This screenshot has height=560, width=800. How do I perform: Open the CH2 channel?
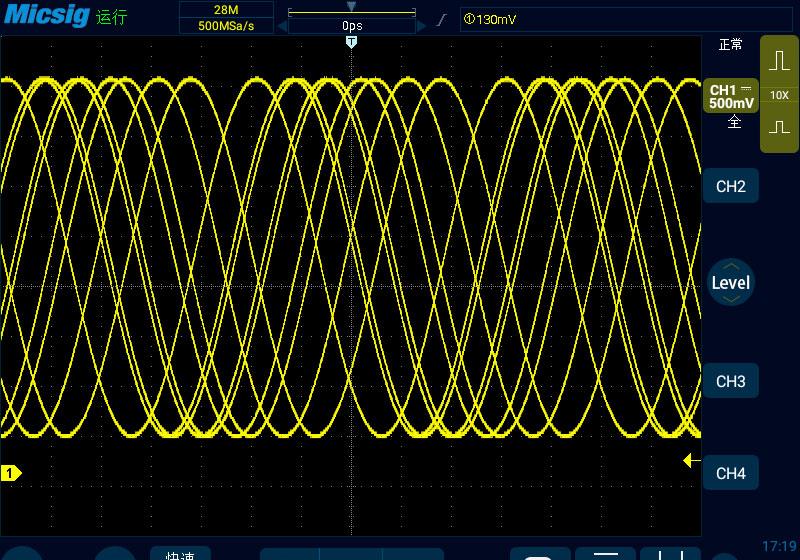click(x=731, y=186)
